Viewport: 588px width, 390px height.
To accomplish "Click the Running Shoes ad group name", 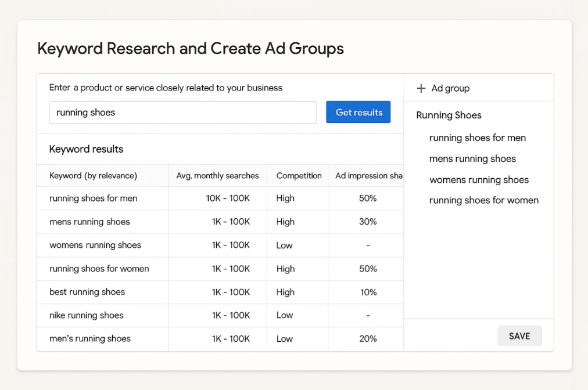I will coord(449,115).
